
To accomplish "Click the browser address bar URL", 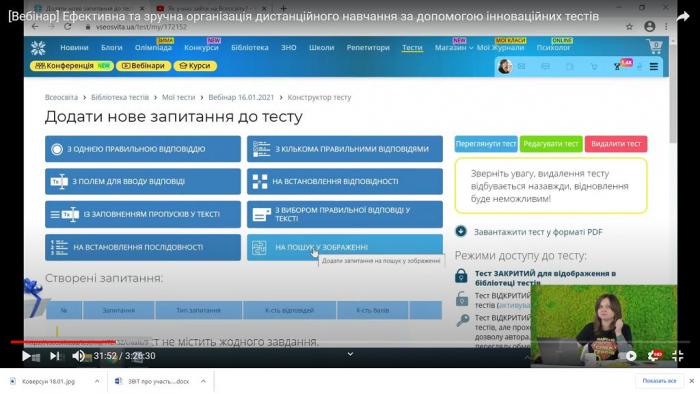I will click(x=141, y=27).
